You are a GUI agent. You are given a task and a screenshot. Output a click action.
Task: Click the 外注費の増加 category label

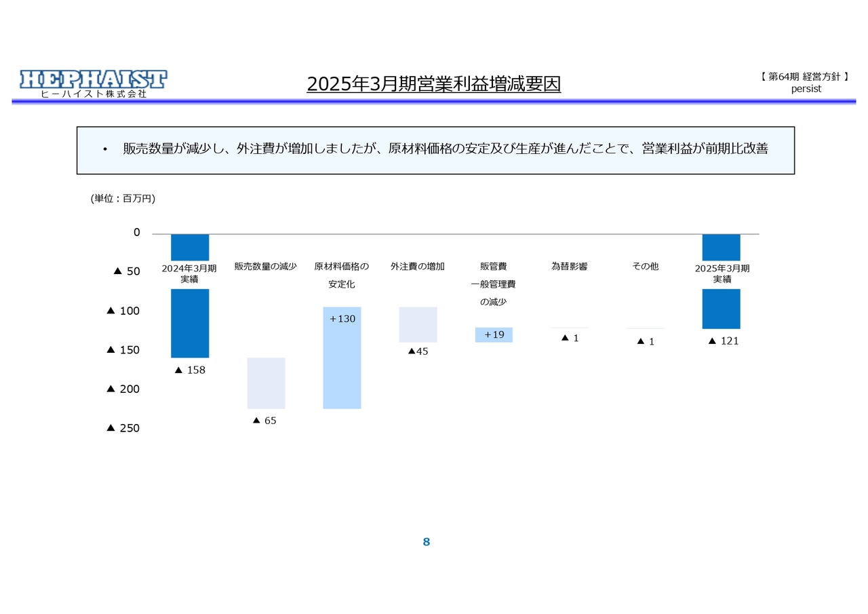[418, 267]
